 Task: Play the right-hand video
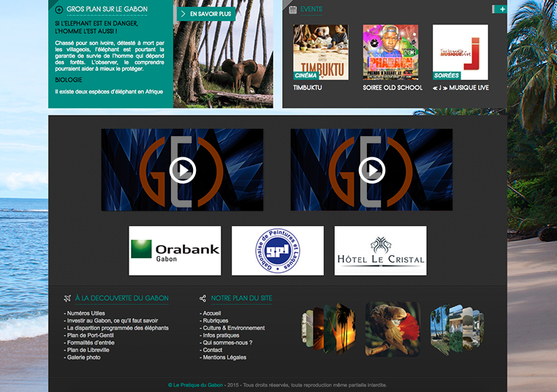(371, 170)
